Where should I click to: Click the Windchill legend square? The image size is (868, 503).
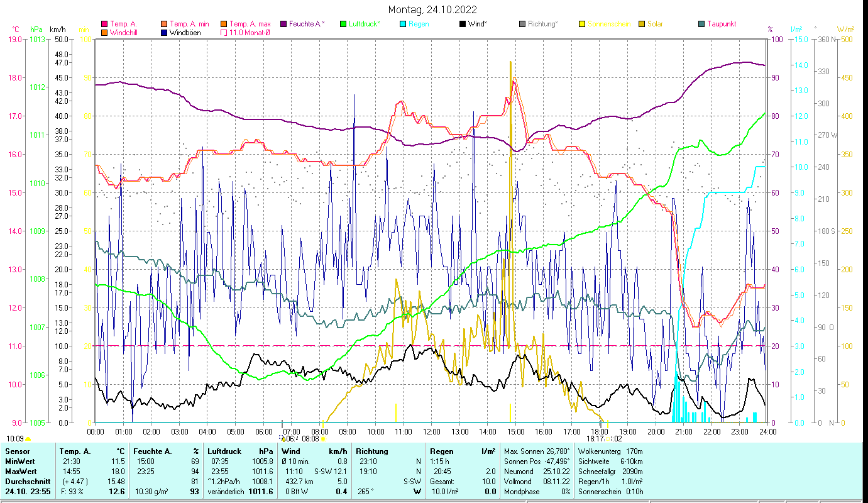coord(104,32)
